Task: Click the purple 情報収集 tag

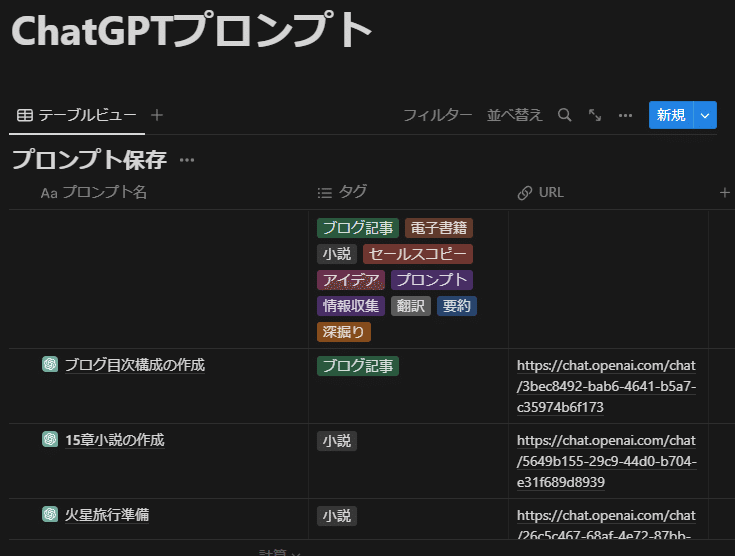Action: [x=351, y=306]
